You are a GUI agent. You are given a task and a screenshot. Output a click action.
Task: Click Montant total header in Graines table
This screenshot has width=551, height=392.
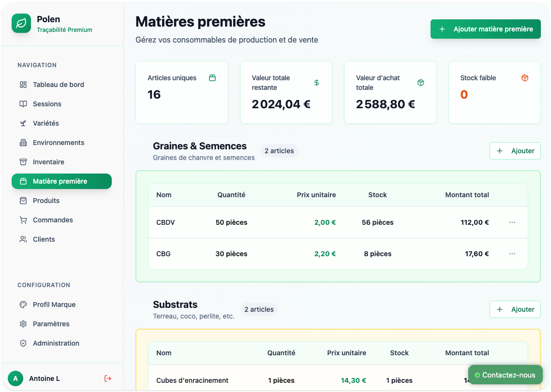click(467, 195)
